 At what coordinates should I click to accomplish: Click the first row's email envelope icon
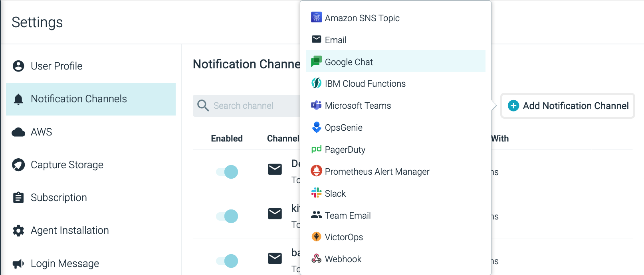[x=275, y=169]
